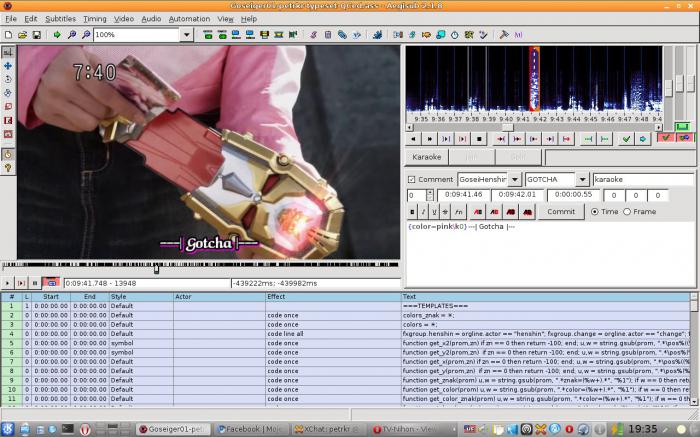700x437 pixels.
Task: Select the rectangle clip video tool
Action: point(8,121)
